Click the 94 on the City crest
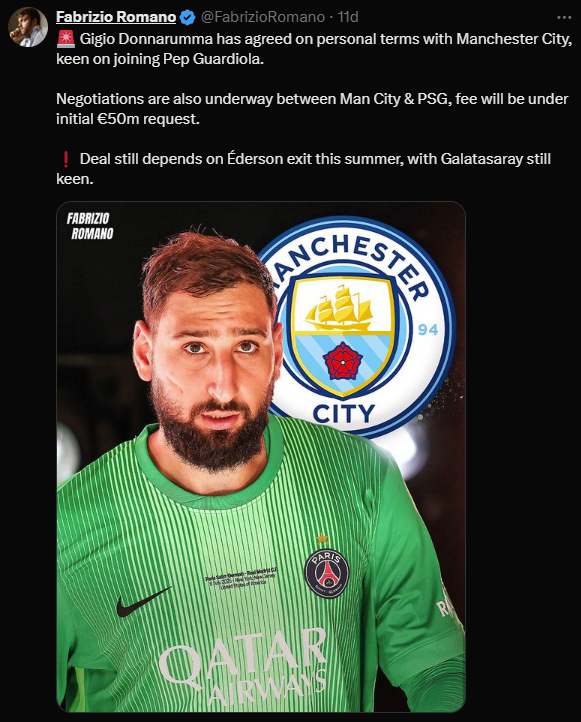Screen dimensions: 581x722 [428, 329]
